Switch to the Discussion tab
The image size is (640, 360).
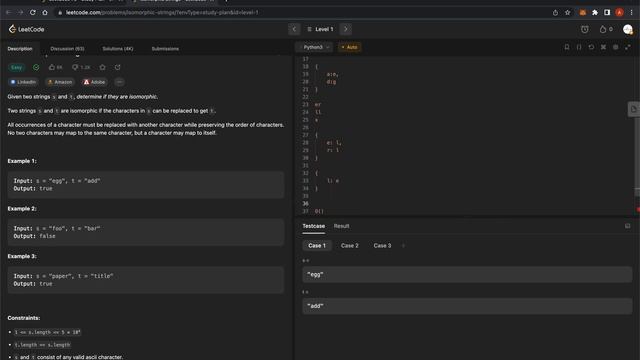67,49
